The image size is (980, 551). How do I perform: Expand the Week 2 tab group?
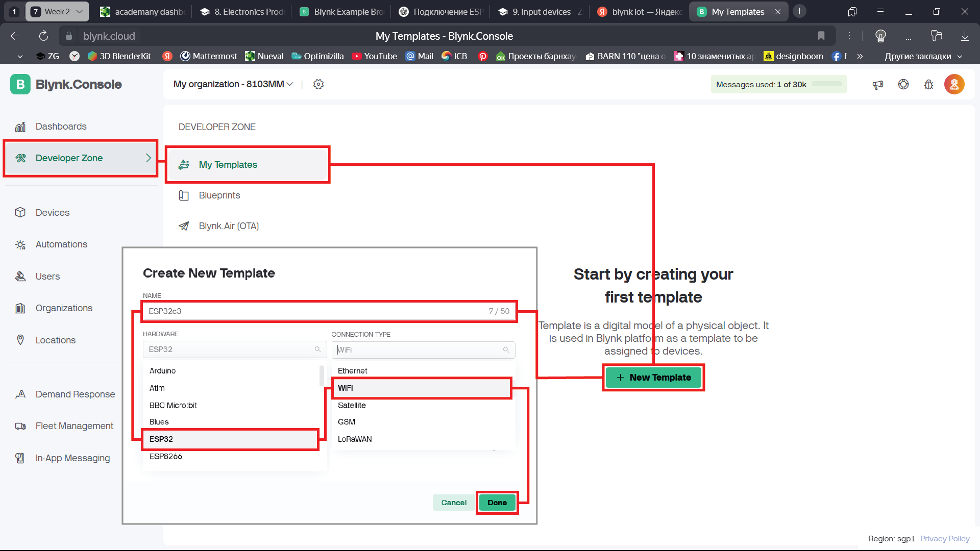(x=57, y=12)
